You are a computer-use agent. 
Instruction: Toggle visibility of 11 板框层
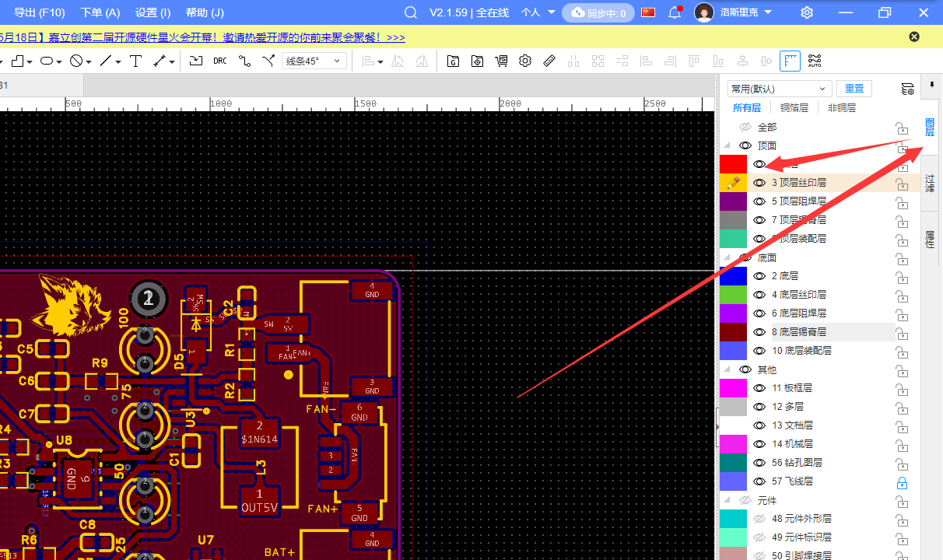click(x=759, y=388)
